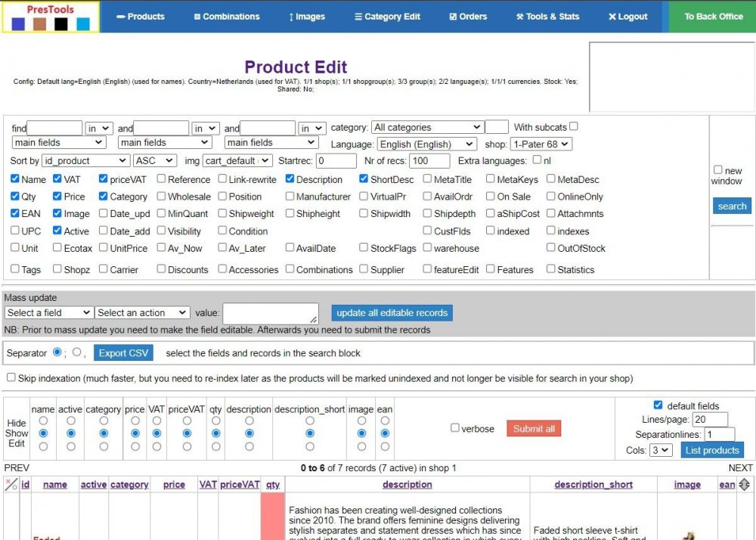Select Hide radio for image column
This screenshot has width=756, height=540.
(x=361, y=421)
